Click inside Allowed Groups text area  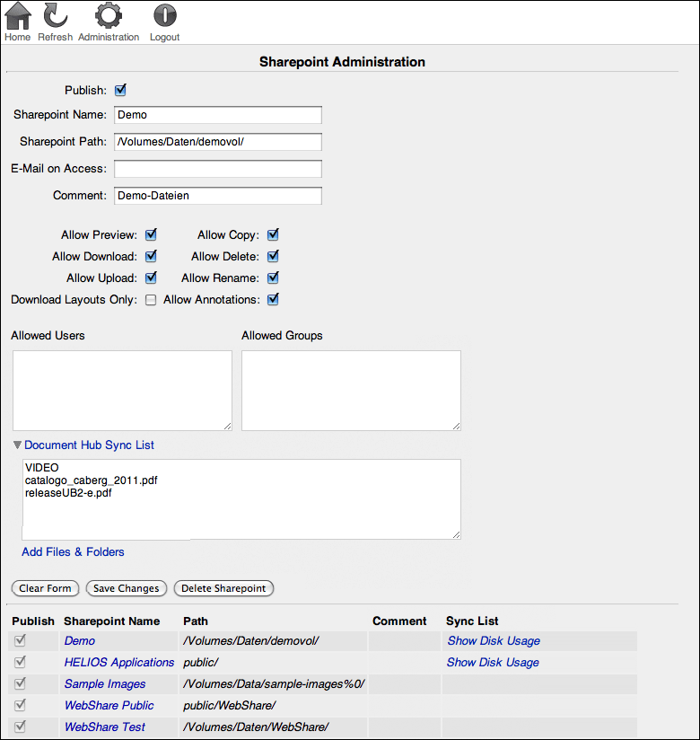(x=352, y=391)
